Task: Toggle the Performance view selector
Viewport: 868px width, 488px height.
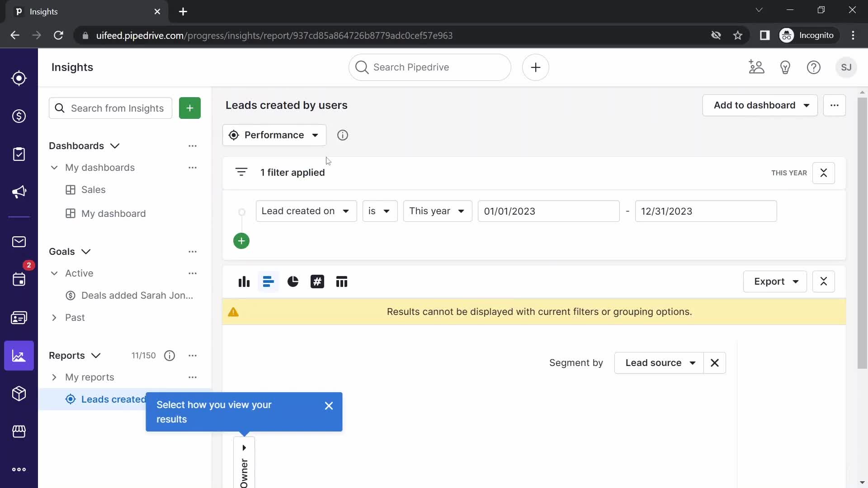Action: (275, 135)
